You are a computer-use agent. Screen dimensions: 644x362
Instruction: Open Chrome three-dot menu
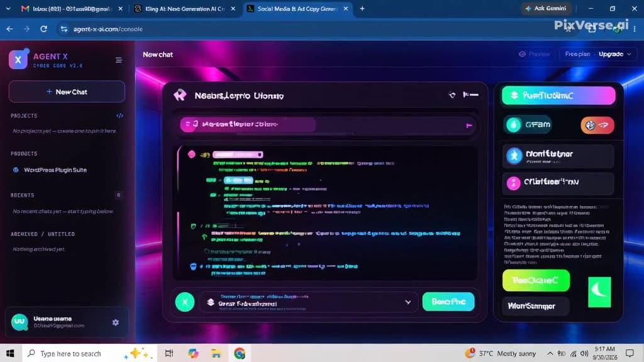tap(635, 29)
